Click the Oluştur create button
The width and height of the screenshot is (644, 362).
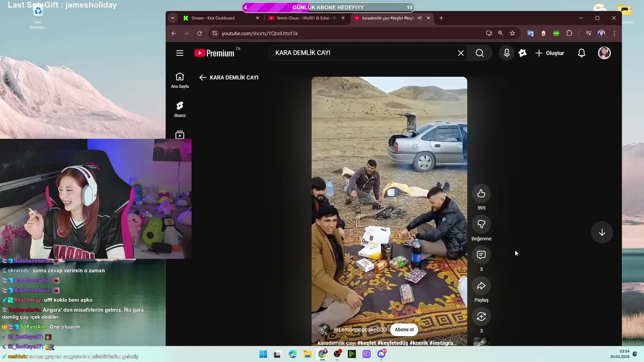tap(549, 53)
